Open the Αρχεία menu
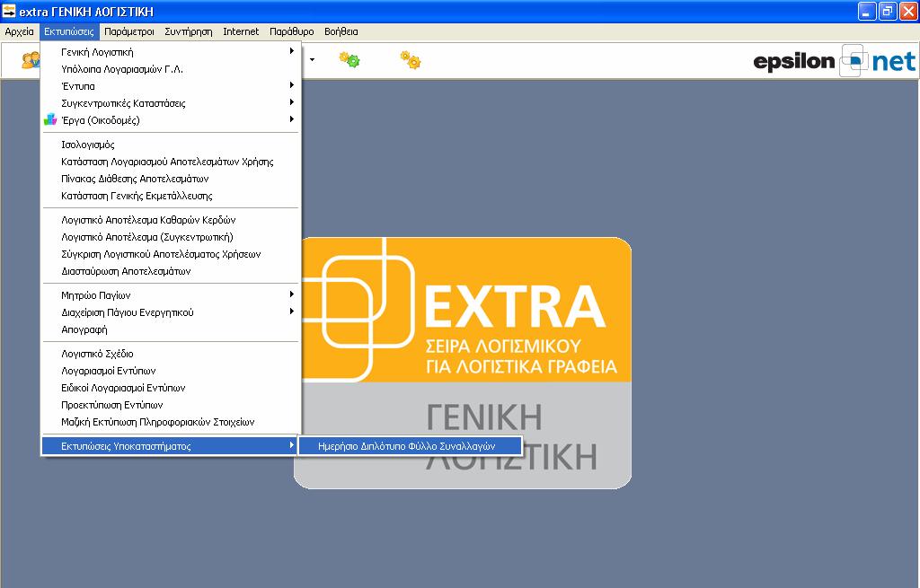Viewport: 920px width, 588px height. coord(20,31)
